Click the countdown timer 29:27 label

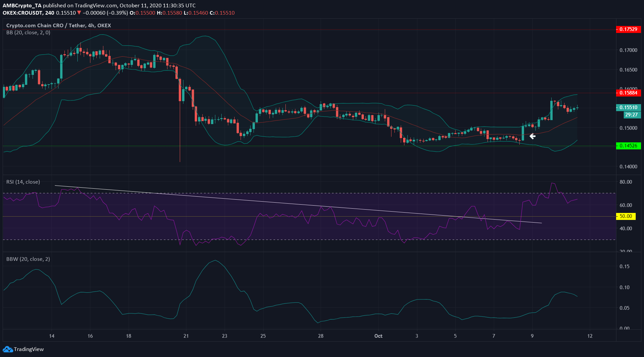pyautogui.click(x=631, y=115)
